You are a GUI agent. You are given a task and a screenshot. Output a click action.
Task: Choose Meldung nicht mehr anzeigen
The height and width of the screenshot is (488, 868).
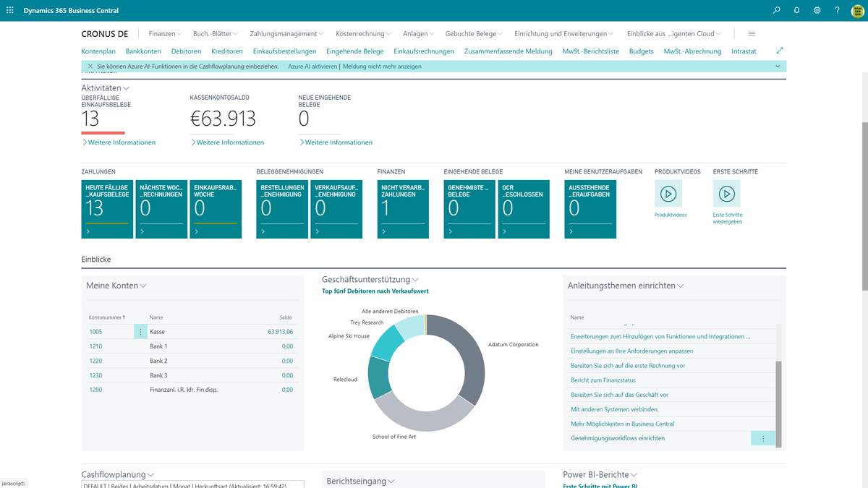click(x=382, y=67)
